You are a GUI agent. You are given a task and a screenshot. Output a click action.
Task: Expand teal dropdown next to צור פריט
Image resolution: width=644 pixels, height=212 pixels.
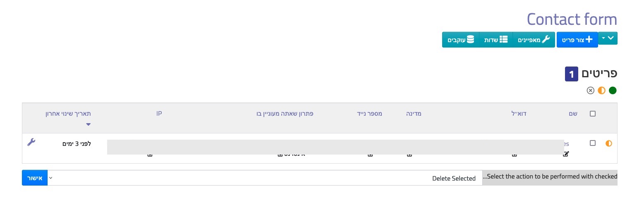tap(608, 38)
